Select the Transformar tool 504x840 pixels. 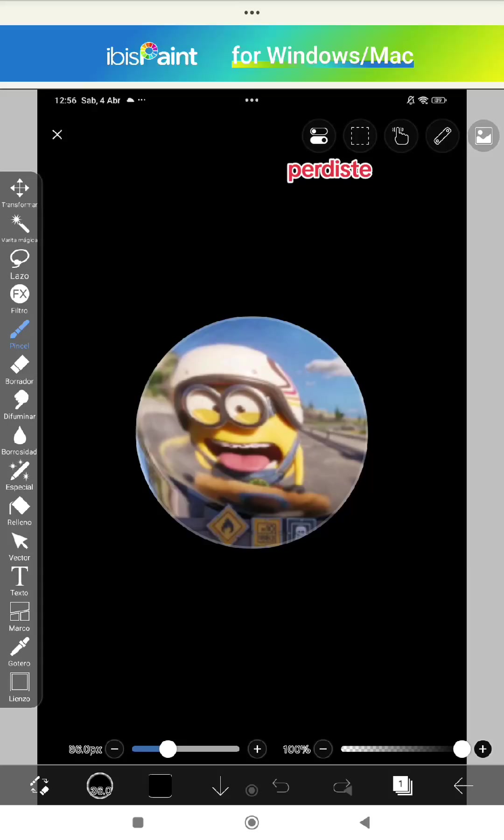pyautogui.click(x=19, y=193)
